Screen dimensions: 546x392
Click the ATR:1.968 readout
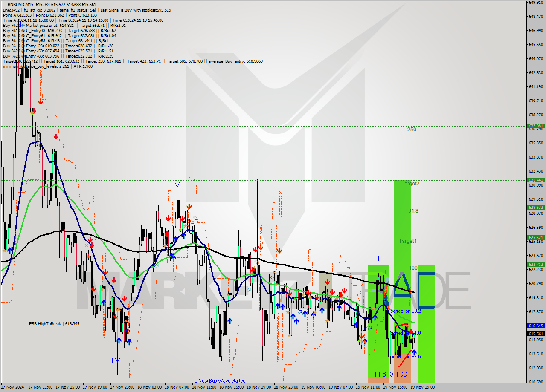click(x=84, y=66)
